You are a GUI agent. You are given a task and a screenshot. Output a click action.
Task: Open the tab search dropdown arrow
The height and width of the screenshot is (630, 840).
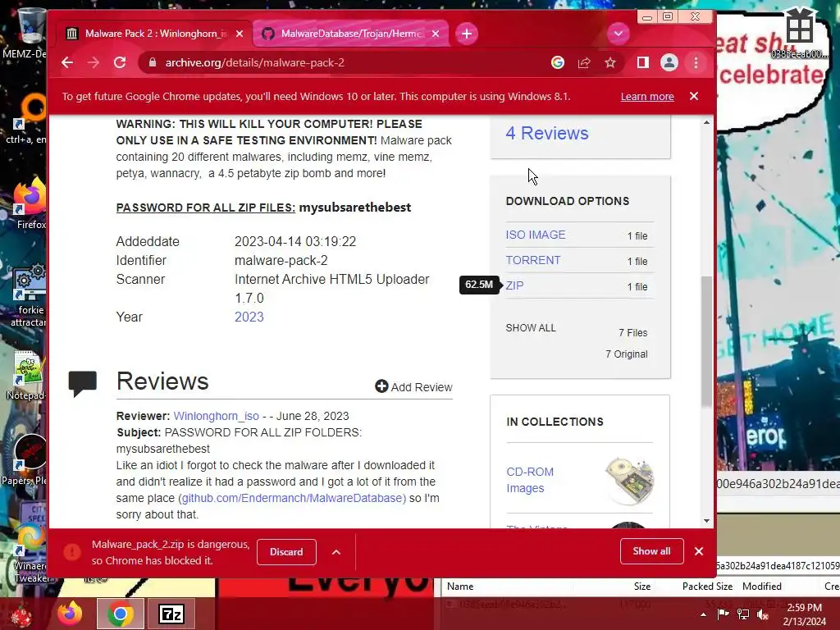point(619,34)
